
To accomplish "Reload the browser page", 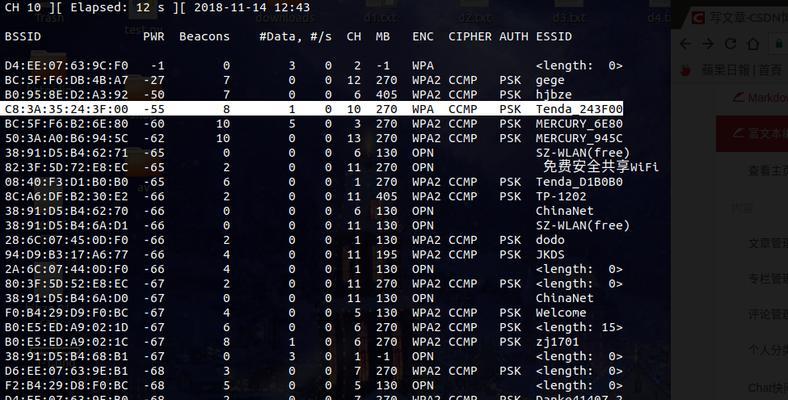I will point(731,44).
